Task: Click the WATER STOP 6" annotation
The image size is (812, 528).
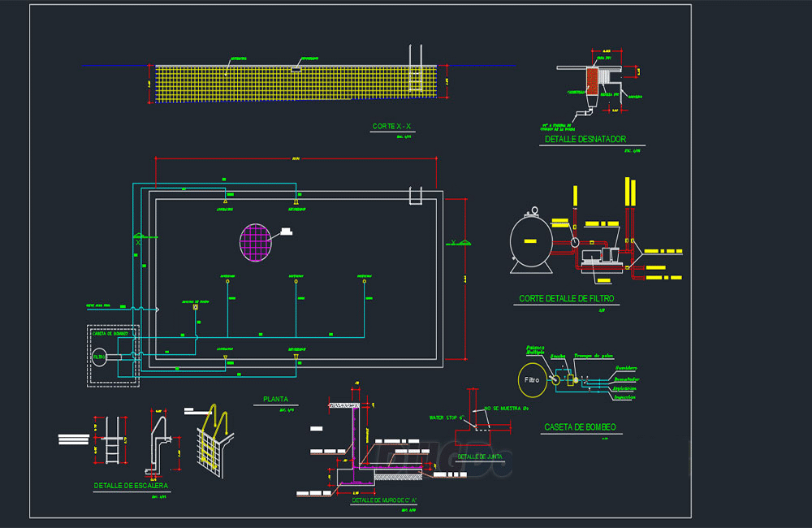Action: point(447,418)
